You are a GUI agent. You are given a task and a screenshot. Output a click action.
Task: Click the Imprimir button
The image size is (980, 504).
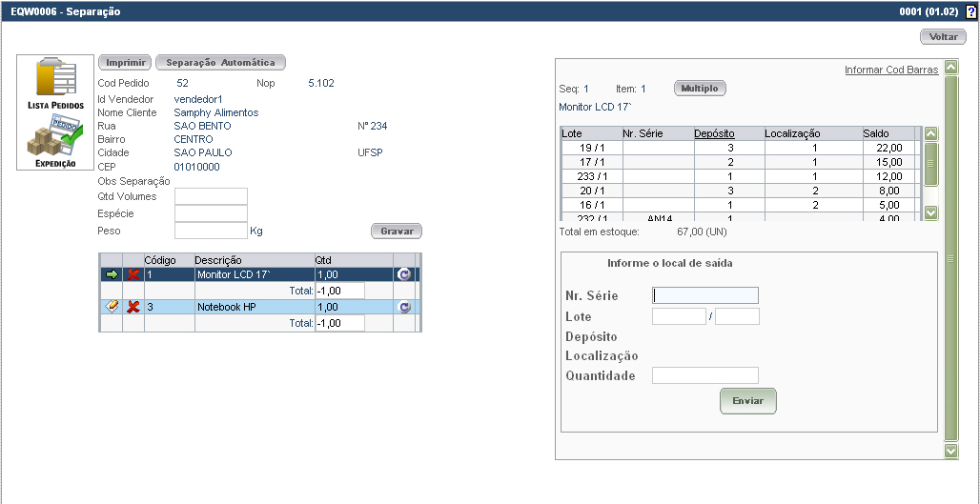(x=125, y=63)
